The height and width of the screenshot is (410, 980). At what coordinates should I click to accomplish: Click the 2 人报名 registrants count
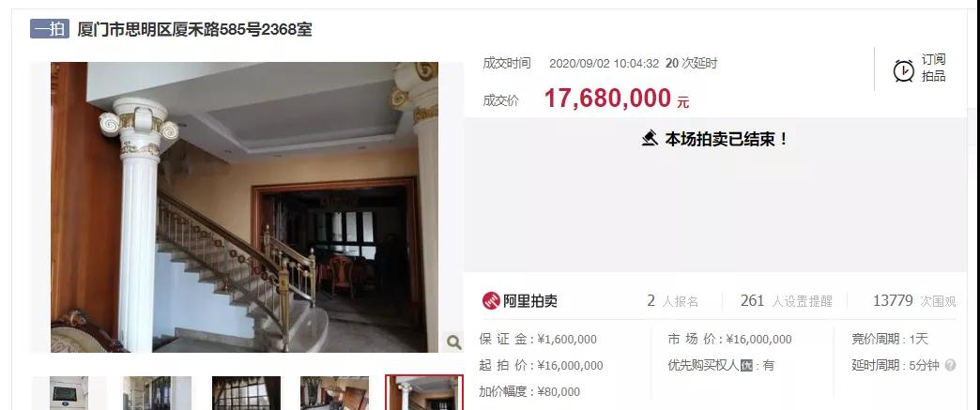click(x=672, y=301)
